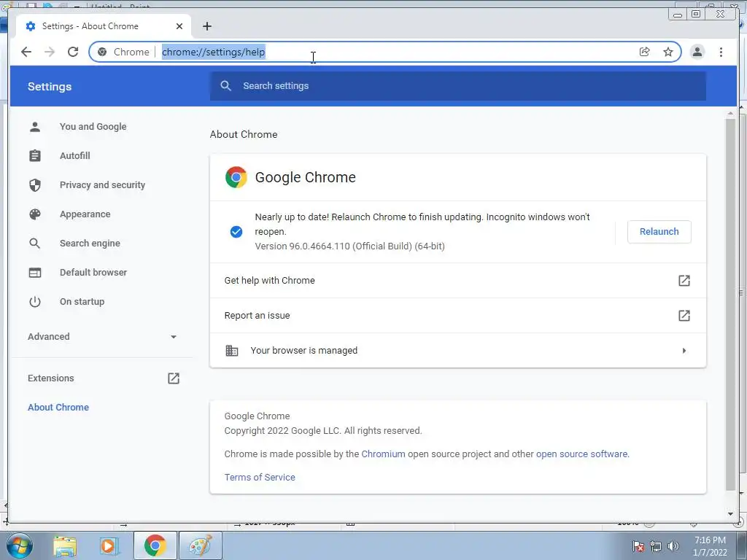Click the You and Google person icon
This screenshot has width=747, height=560.
(x=35, y=127)
